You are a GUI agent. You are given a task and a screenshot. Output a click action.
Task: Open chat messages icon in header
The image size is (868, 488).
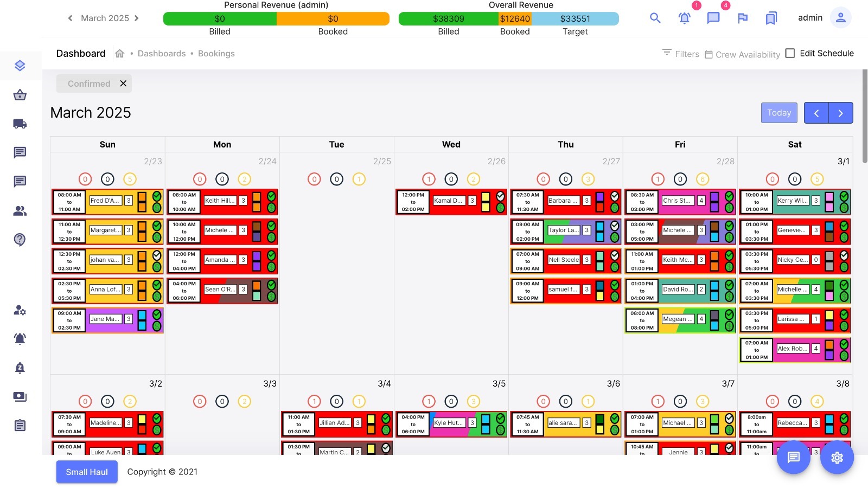point(713,18)
